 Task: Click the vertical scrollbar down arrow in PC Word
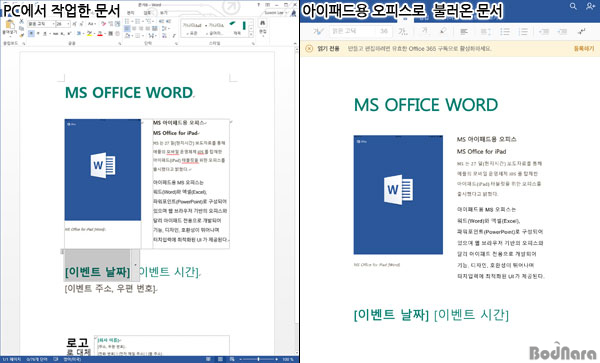(296, 353)
